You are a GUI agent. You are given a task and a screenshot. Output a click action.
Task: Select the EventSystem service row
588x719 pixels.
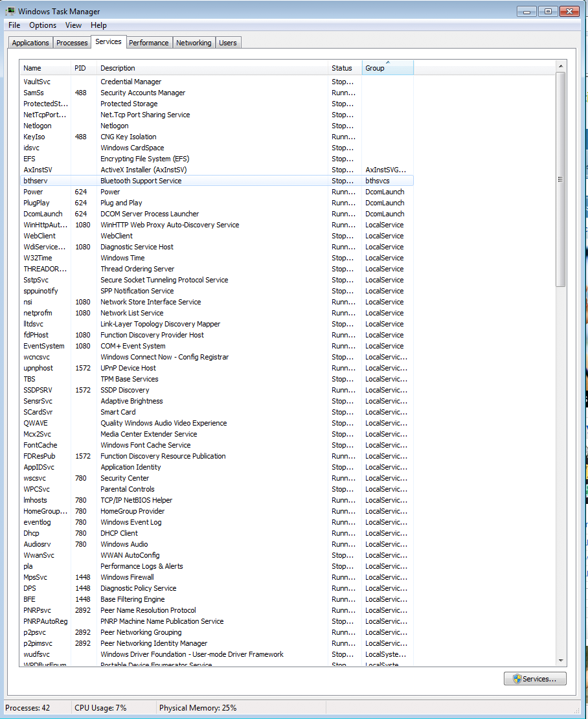point(217,346)
